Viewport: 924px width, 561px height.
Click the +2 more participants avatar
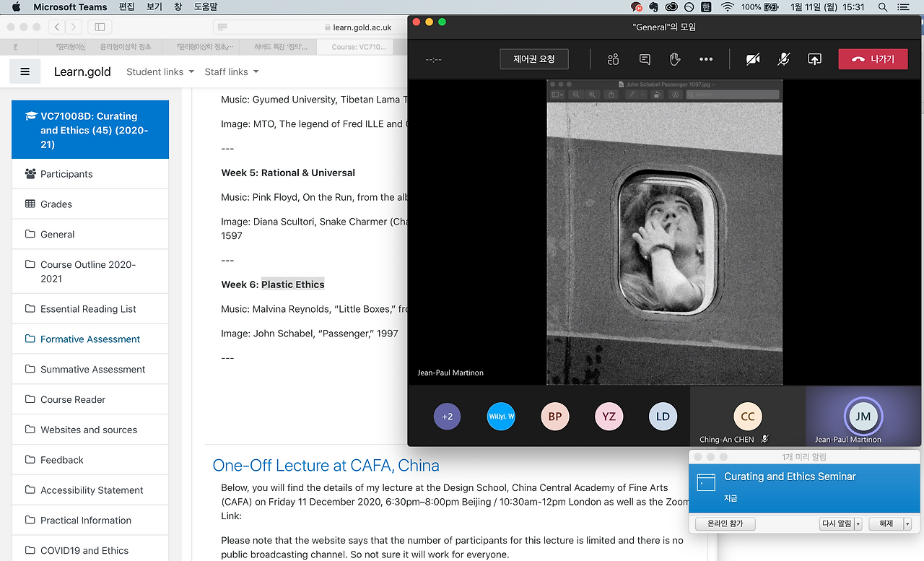448,417
